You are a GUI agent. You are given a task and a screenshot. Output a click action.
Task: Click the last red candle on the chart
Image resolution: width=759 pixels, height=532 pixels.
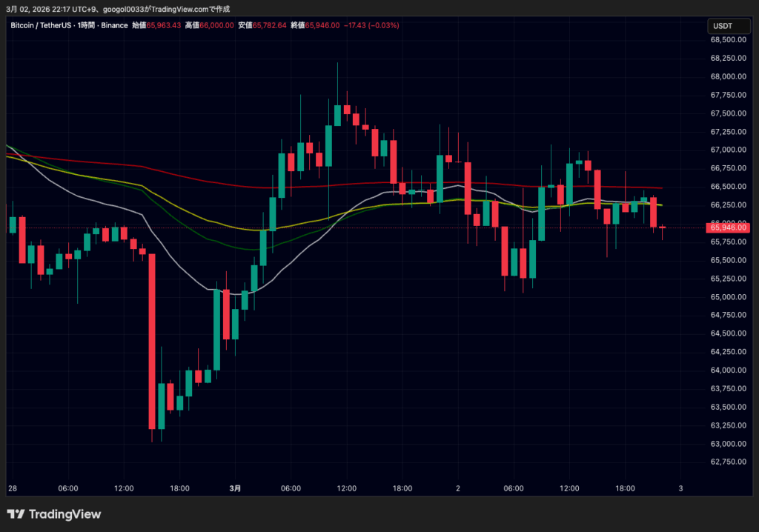click(653, 212)
